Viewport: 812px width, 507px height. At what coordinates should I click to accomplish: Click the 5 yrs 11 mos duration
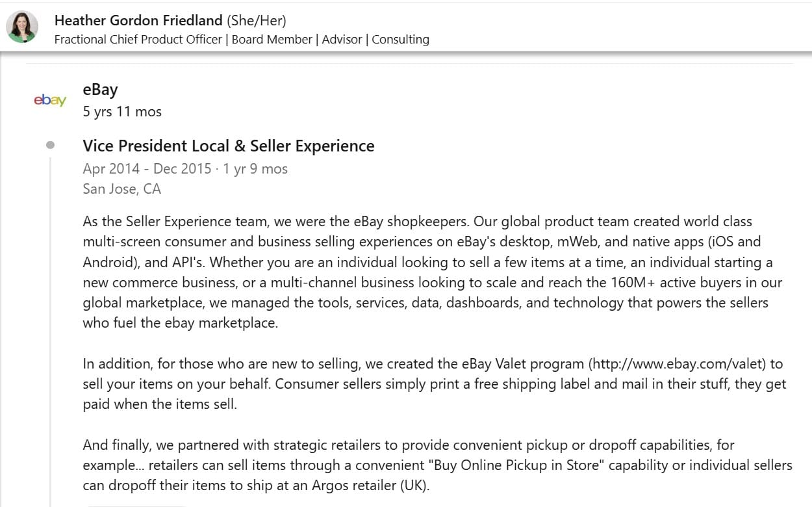point(122,111)
